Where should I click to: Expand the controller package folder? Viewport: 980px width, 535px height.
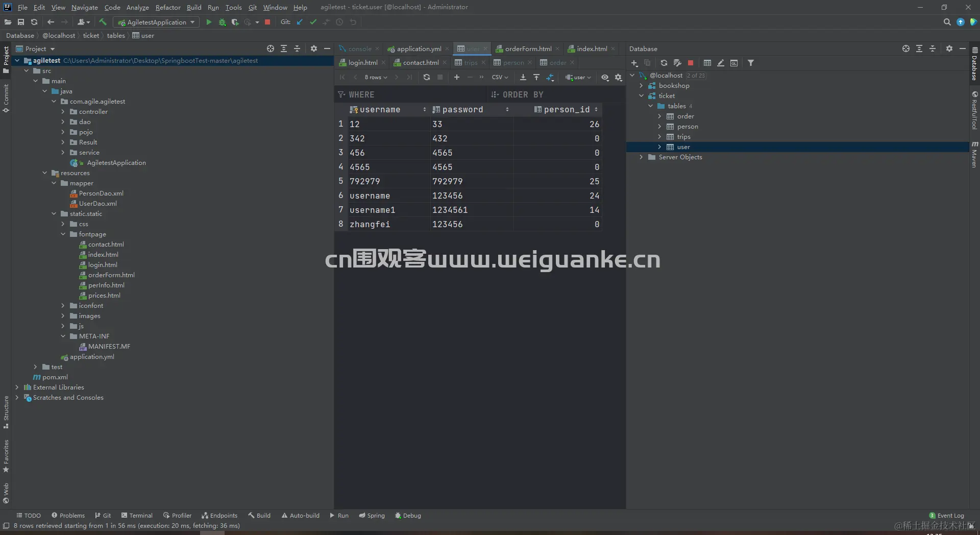pyautogui.click(x=63, y=112)
